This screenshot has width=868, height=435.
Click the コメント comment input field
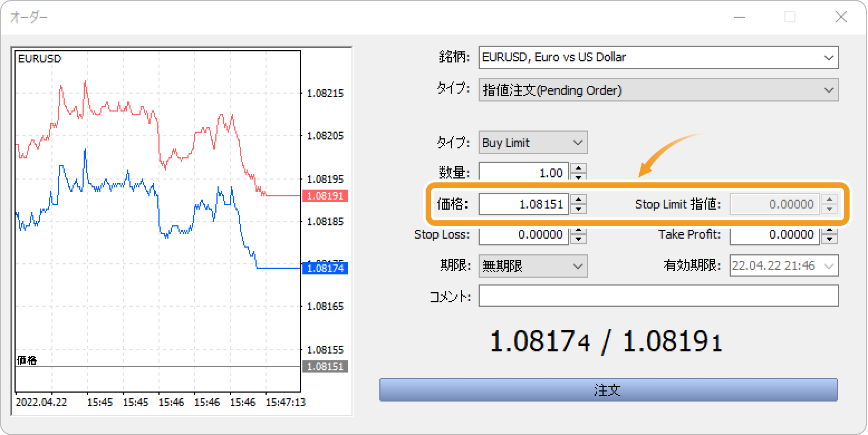pos(658,296)
